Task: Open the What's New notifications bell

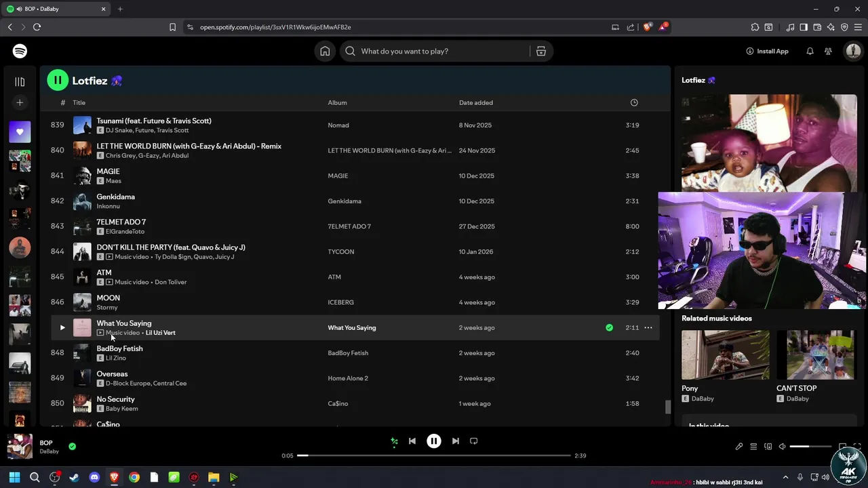Action: point(810,51)
